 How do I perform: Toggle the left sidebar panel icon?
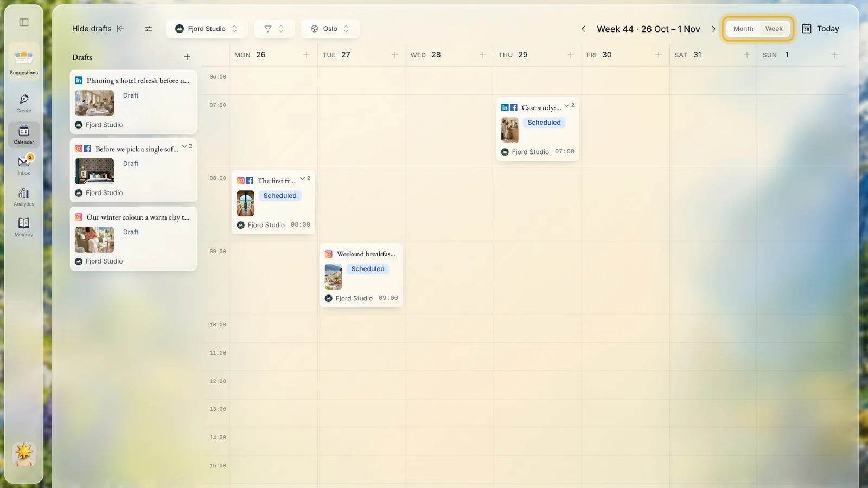(24, 22)
